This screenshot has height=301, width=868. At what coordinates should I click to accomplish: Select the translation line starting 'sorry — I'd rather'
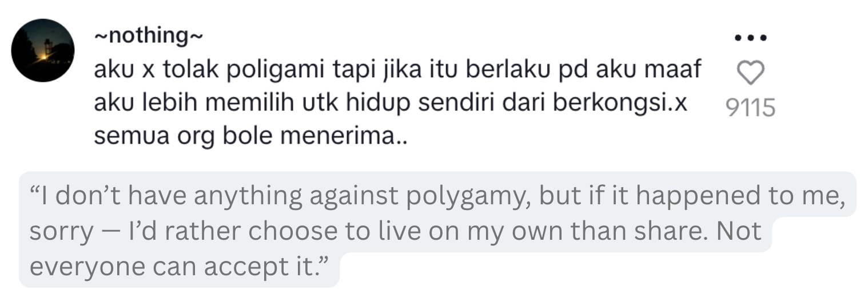pyautogui.click(x=395, y=231)
